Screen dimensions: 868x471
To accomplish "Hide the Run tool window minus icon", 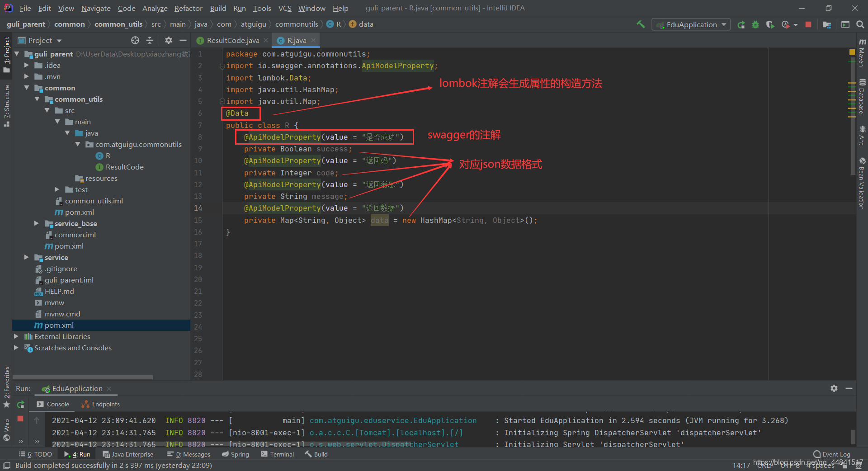I will [x=849, y=388].
